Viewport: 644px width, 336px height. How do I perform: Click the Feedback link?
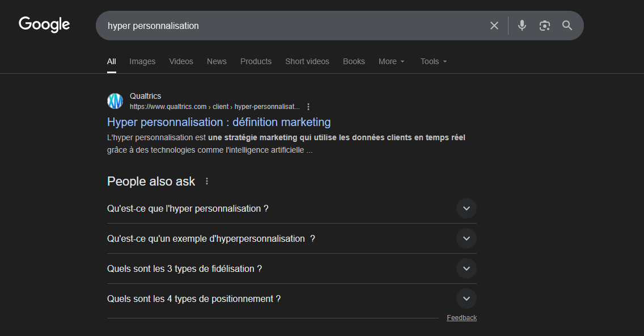pyautogui.click(x=461, y=318)
